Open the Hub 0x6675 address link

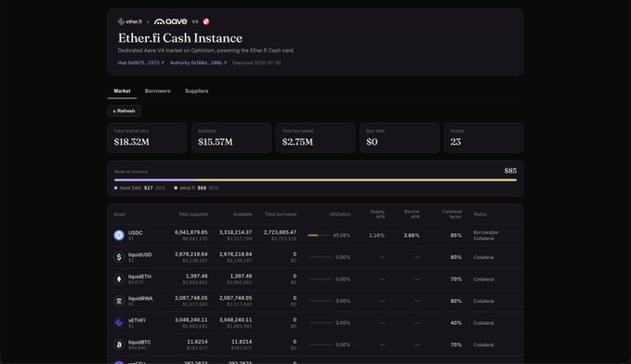[x=141, y=63]
